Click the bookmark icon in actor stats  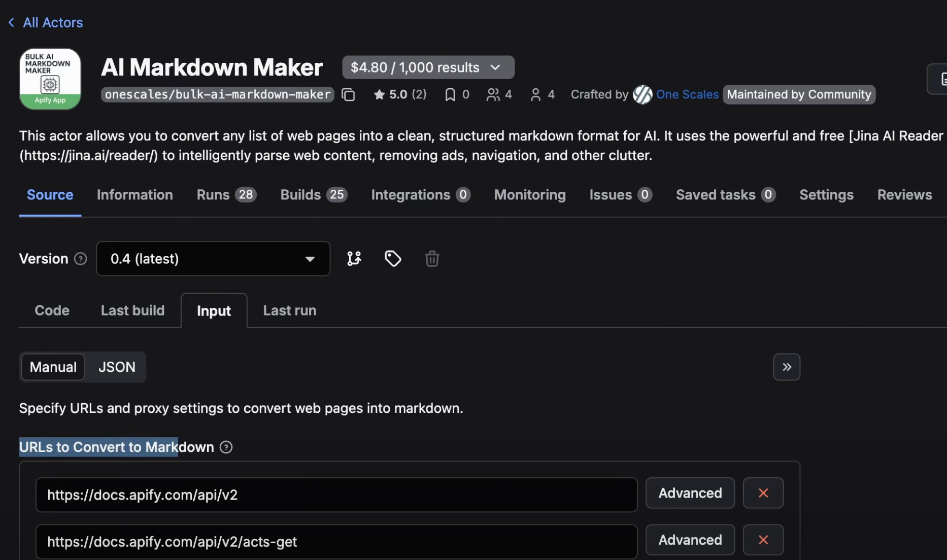pyautogui.click(x=450, y=95)
